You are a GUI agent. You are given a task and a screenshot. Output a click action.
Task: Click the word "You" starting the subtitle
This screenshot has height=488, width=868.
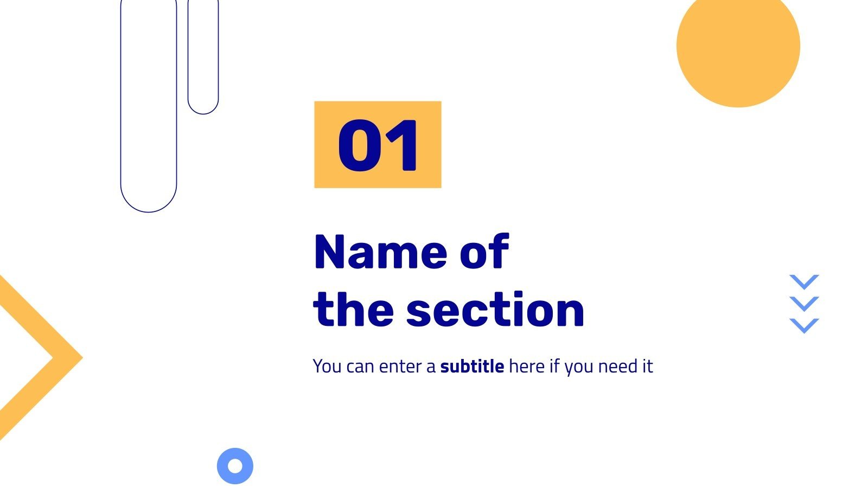(x=327, y=367)
